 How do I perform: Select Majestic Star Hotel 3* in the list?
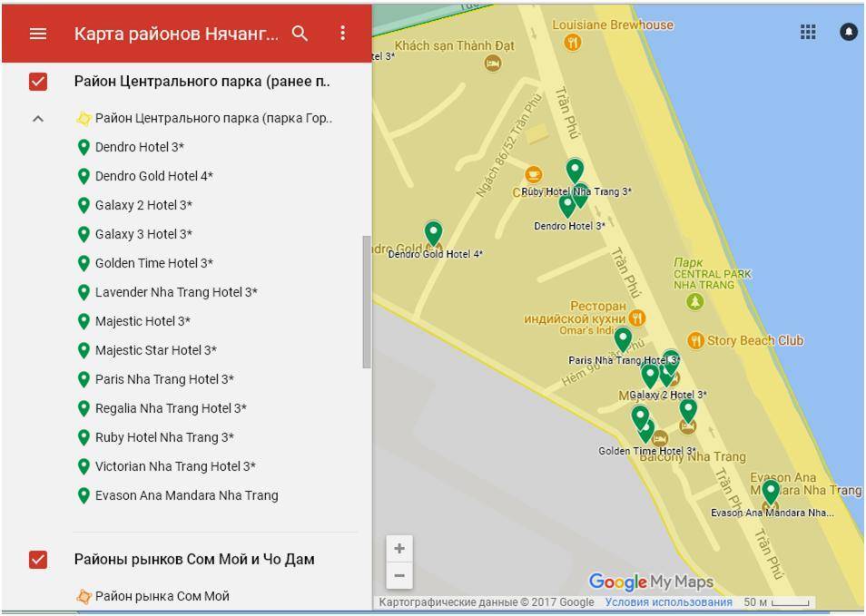click(156, 350)
